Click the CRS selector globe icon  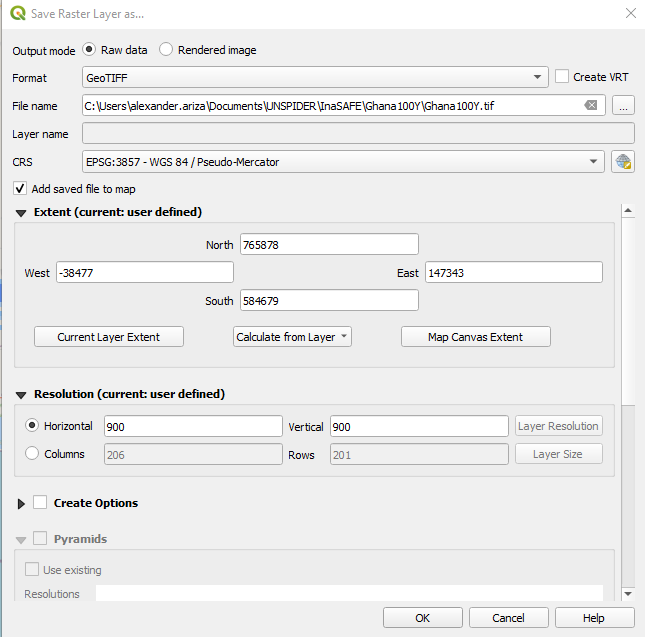tap(623, 161)
